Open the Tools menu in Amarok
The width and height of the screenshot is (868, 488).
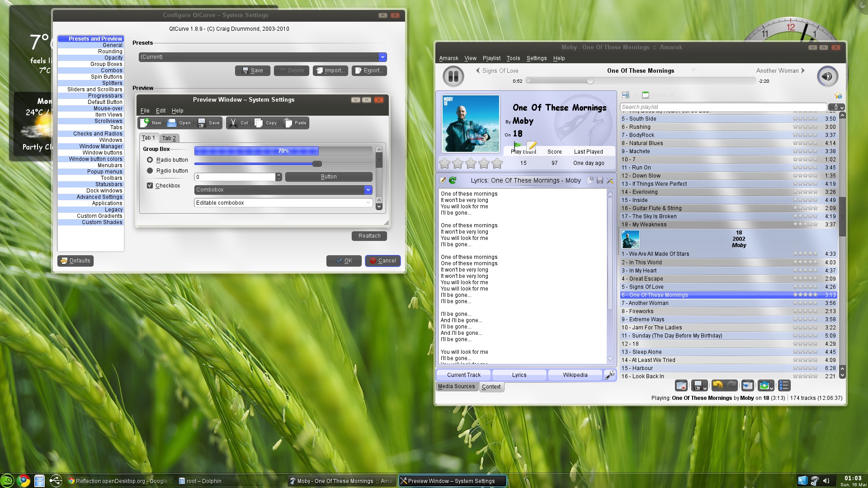(x=513, y=58)
